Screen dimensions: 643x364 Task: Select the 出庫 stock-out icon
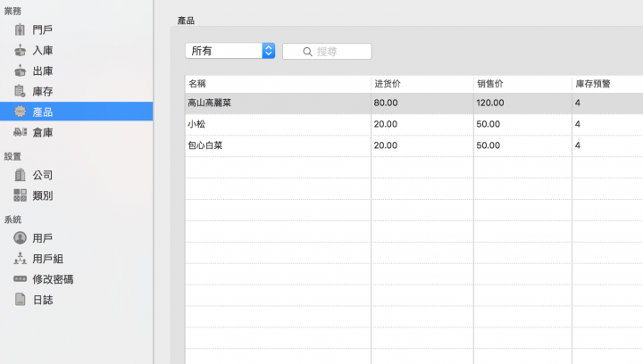point(20,70)
